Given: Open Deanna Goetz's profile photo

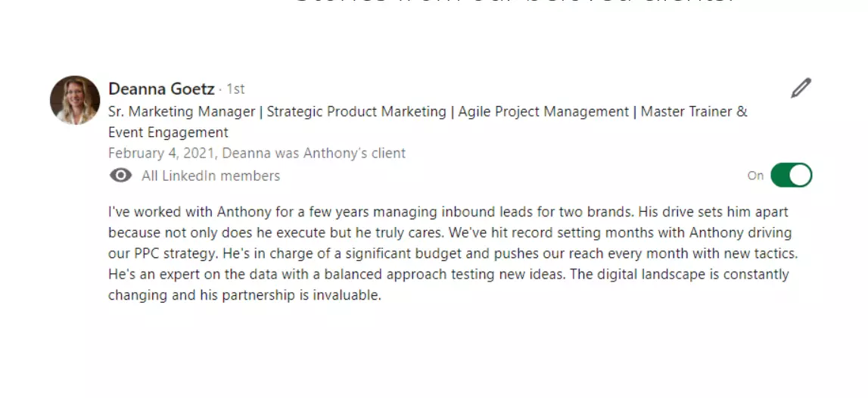Looking at the screenshot, I should coord(75,100).
